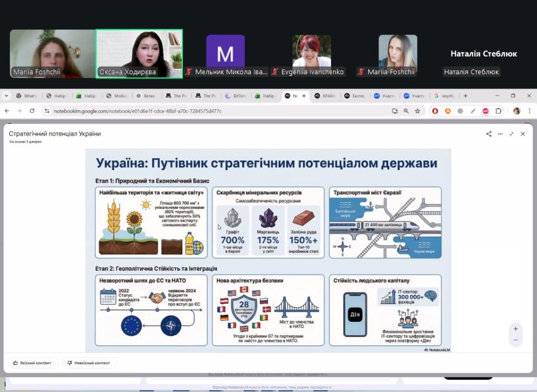Image resolution: width=537 pixels, height=392 pixels.
Task: View site information icon in address bar
Action: click(47, 111)
